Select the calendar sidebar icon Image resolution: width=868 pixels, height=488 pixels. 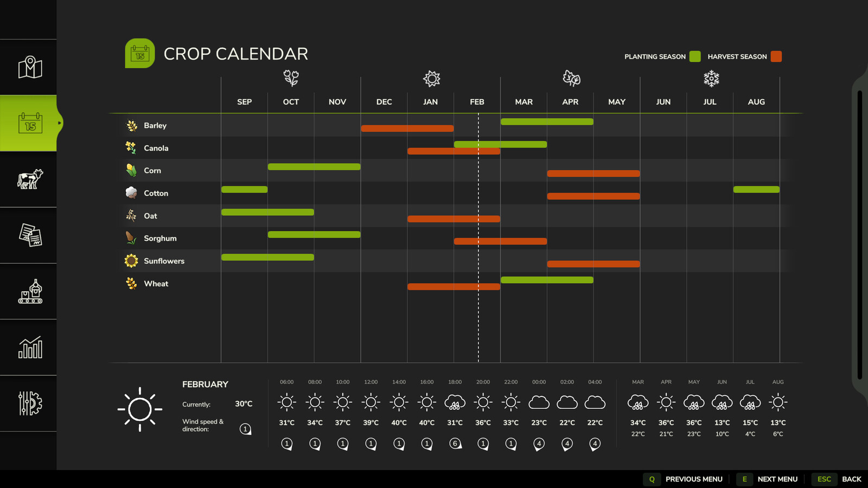(30, 123)
